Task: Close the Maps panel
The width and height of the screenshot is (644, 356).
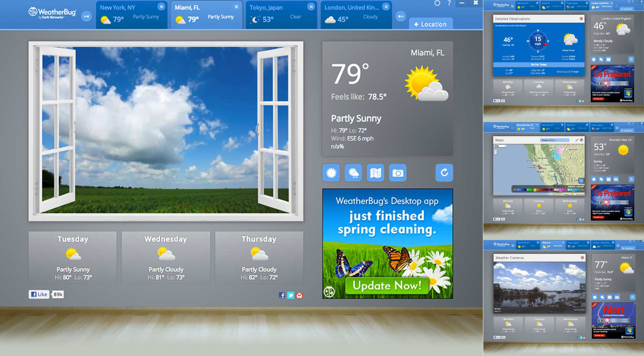Action: click(x=582, y=140)
